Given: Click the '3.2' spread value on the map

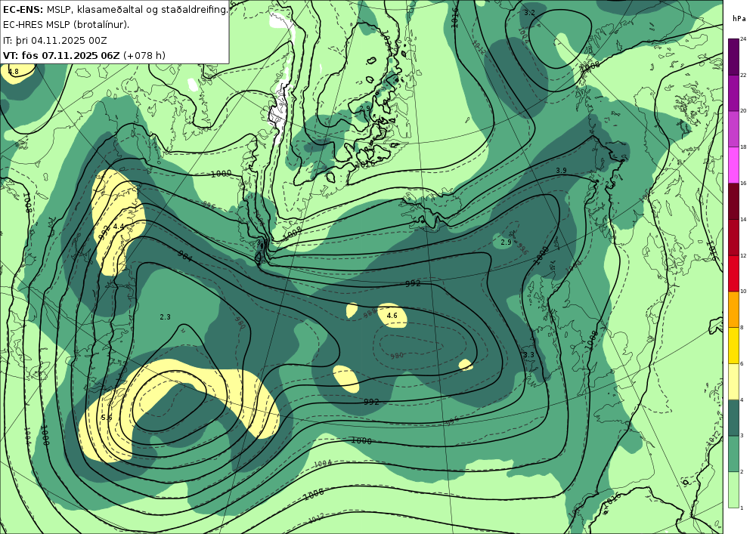Looking at the screenshot, I should [529, 13].
